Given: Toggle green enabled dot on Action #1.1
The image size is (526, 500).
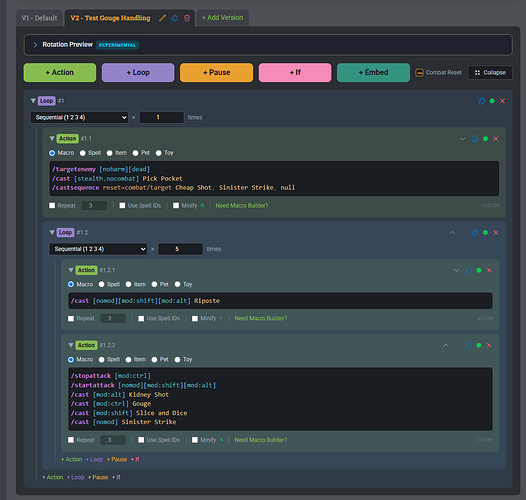Looking at the screenshot, I should [x=485, y=139].
